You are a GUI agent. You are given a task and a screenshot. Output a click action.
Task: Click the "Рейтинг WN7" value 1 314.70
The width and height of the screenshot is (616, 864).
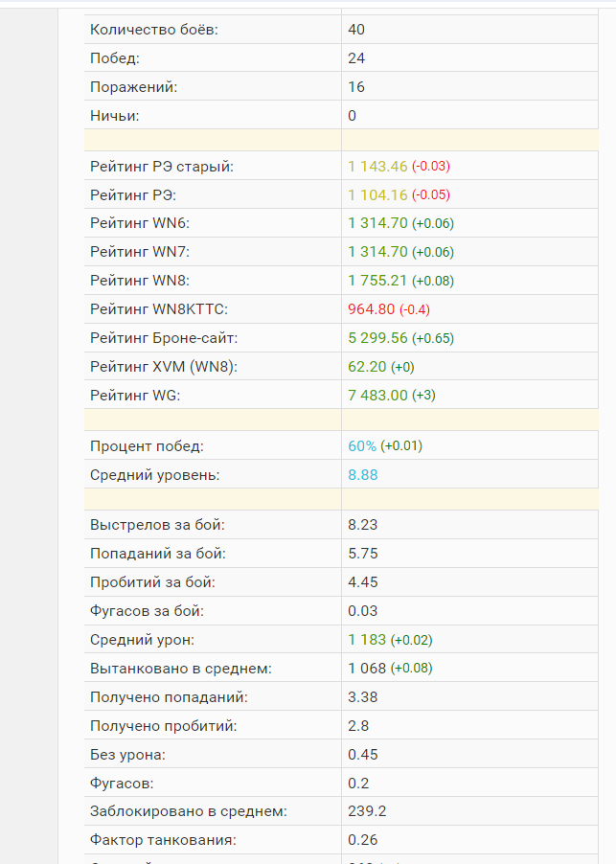tap(378, 252)
